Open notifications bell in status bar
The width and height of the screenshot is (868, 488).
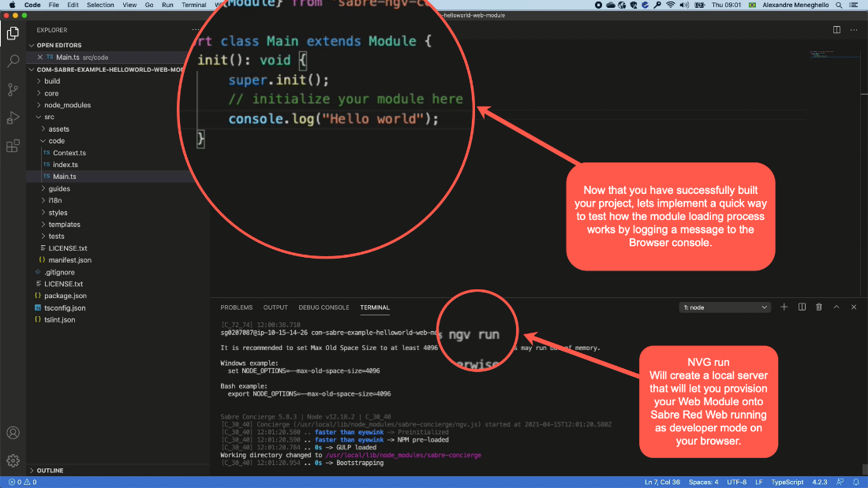[x=856, y=482]
